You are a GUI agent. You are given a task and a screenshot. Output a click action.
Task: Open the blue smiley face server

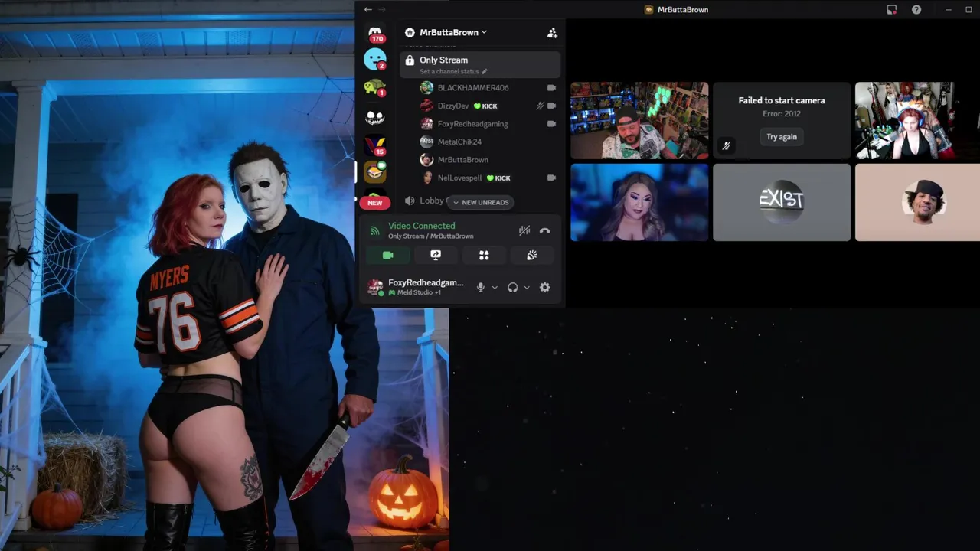[375, 59]
